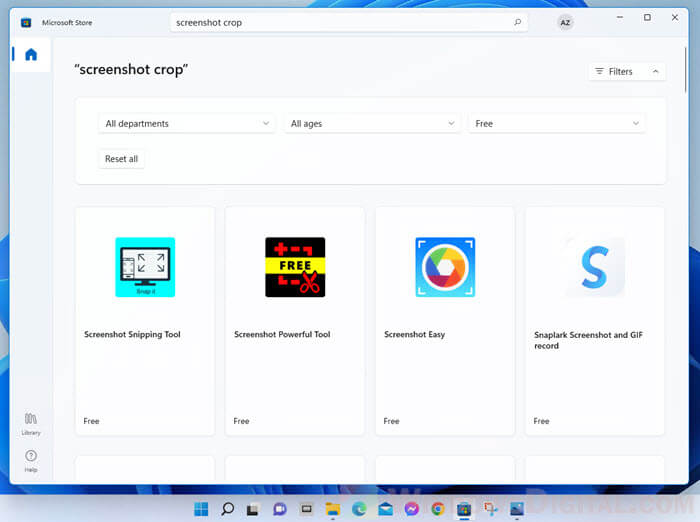Open File Explorer from the taskbar
The image size is (700, 522).
point(333,509)
